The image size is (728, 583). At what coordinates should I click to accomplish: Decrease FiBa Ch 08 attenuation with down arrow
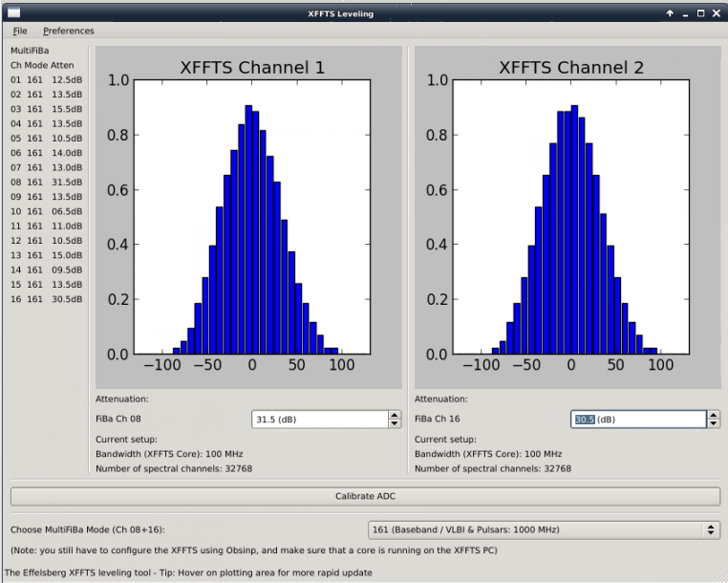point(395,423)
